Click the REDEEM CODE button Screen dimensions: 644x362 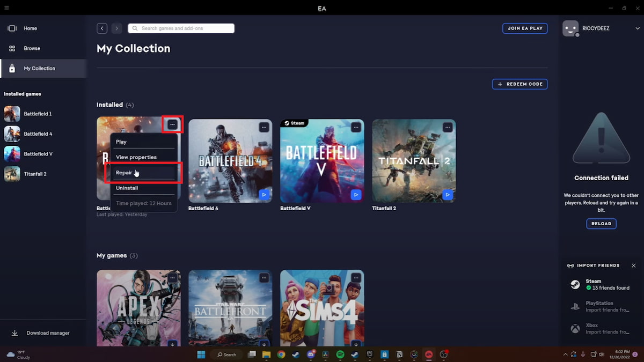tap(519, 84)
